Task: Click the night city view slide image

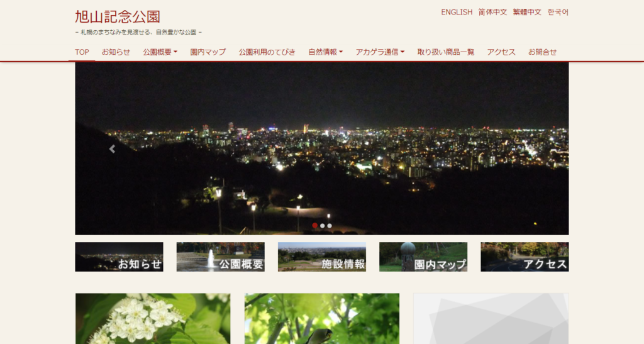Action: point(322,148)
